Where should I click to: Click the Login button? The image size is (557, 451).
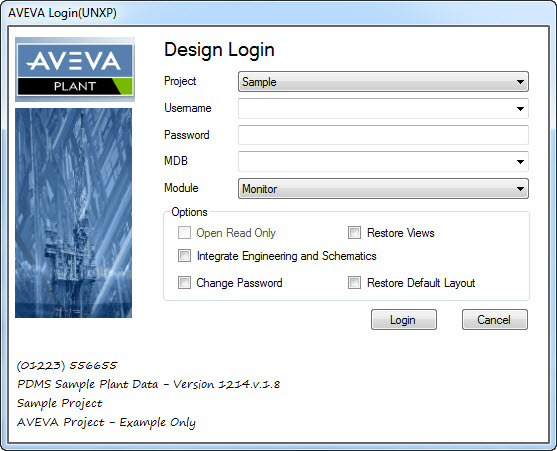tap(404, 320)
